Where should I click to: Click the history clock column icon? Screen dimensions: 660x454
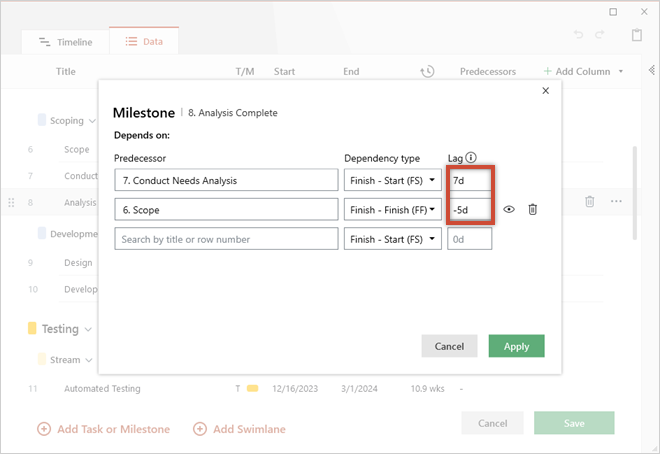427,71
